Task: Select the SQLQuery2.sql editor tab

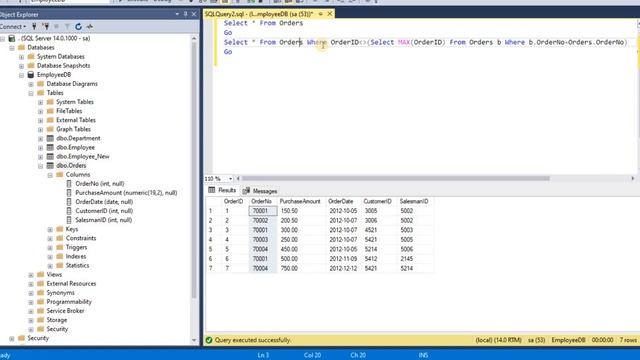Action: click(x=259, y=14)
